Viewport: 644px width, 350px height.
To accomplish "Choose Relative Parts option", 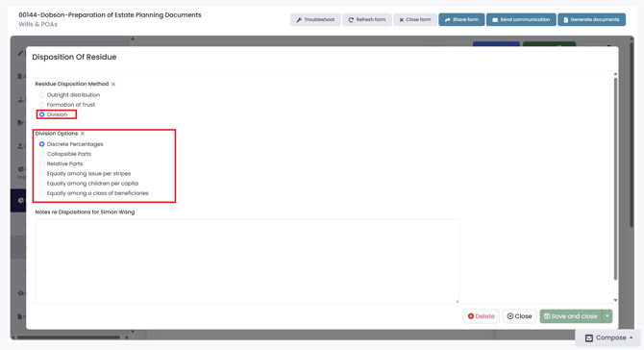I will point(42,163).
